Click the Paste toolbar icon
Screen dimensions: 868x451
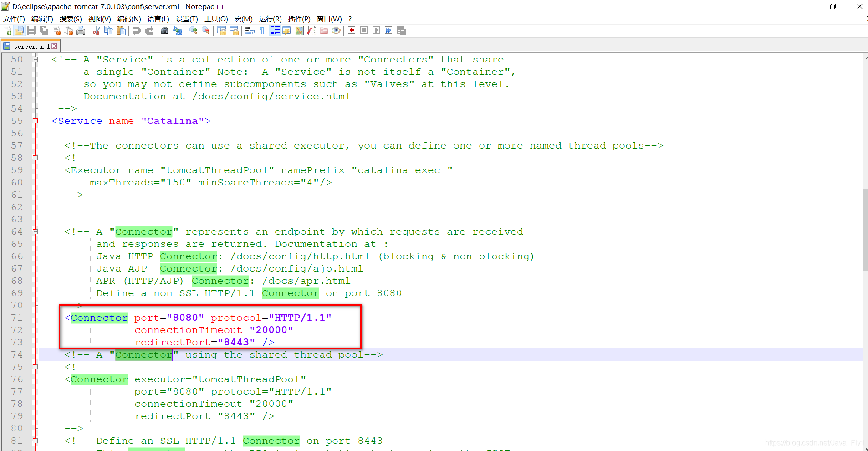click(x=121, y=31)
